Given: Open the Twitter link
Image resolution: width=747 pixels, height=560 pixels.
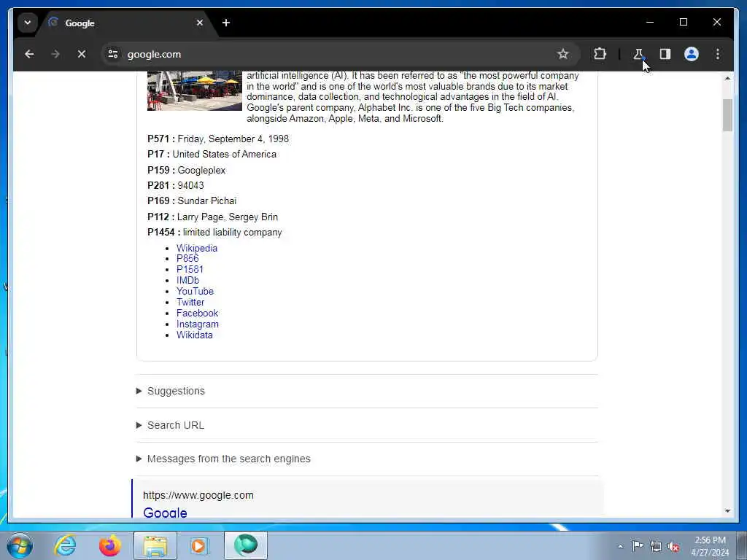Looking at the screenshot, I should [x=190, y=303].
